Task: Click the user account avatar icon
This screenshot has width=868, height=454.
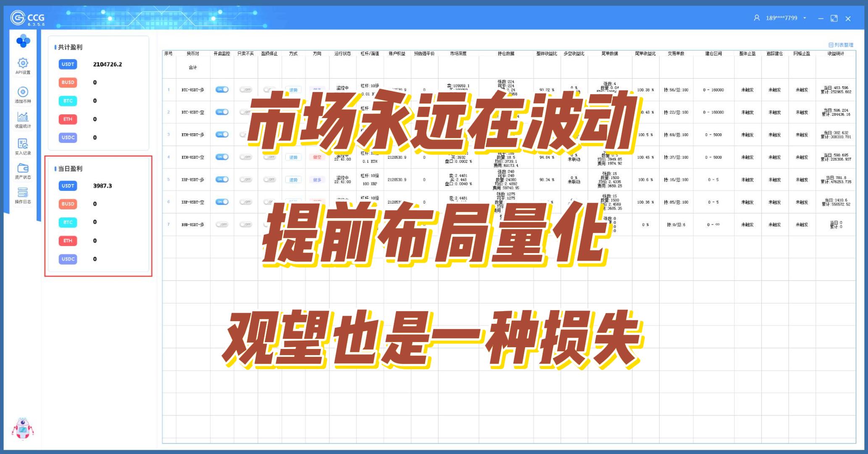Action: click(x=757, y=18)
